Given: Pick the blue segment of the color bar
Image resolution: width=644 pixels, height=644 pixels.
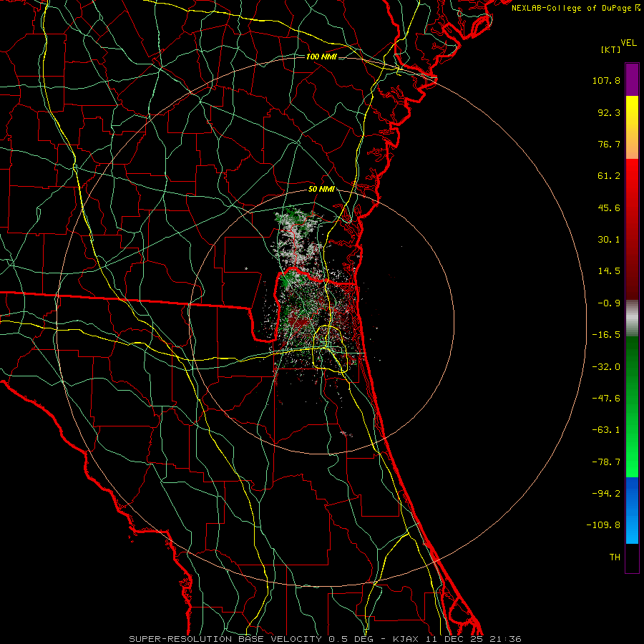Looking at the screenshot, I should point(632,510).
